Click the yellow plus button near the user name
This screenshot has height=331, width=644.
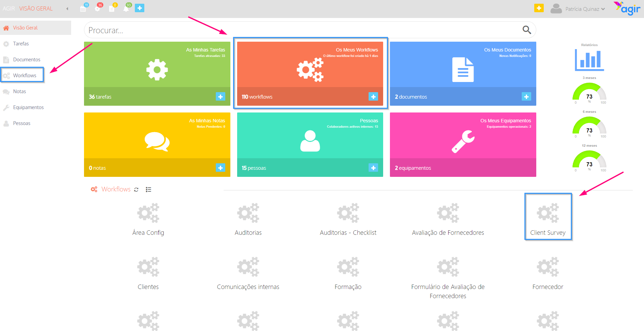[539, 8]
